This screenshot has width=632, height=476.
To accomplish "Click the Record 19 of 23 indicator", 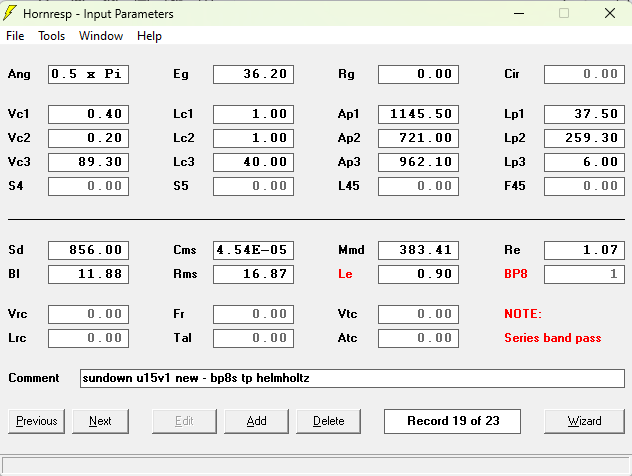I will [x=452, y=421].
